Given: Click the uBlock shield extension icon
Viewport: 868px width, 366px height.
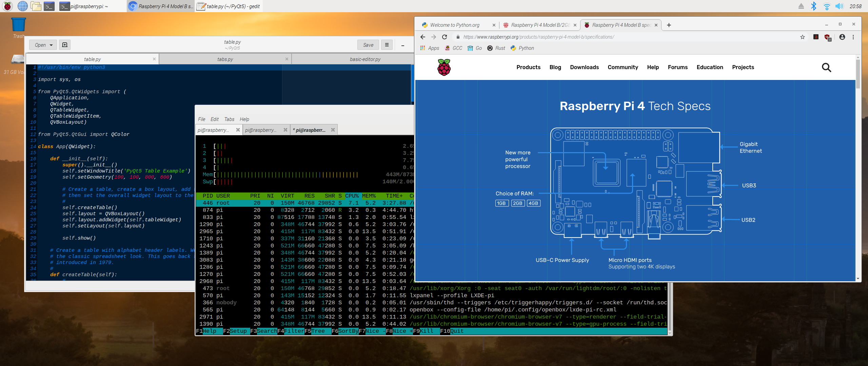Looking at the screenshot, I should coord(828,37).
